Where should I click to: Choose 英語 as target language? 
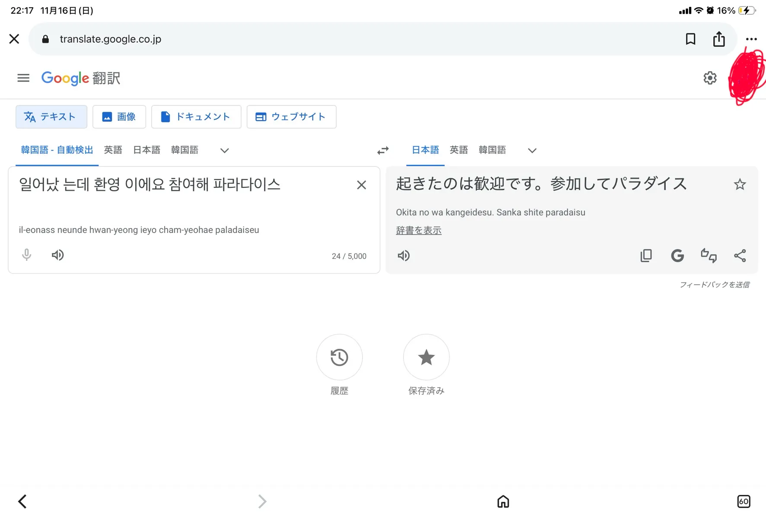[459, 150]
